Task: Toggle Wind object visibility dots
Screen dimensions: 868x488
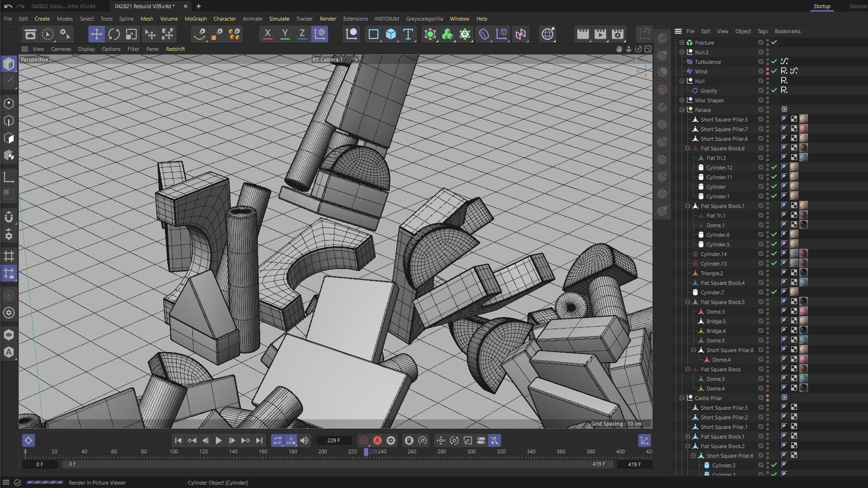Action: point(768,71)
